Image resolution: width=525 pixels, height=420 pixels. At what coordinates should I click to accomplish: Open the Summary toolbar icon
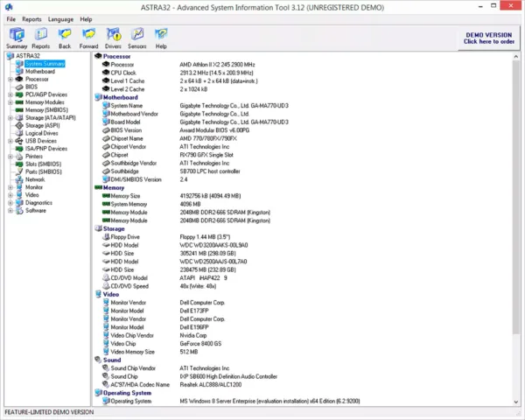click(17, 38)
